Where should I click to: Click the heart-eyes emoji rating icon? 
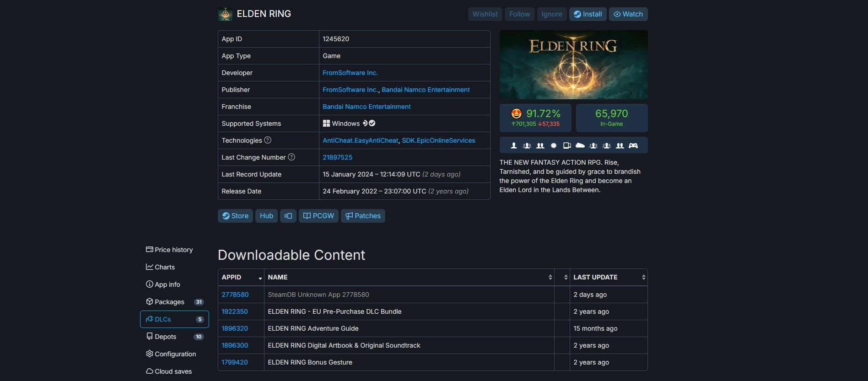pyautogui.click(x=517, y=113)
